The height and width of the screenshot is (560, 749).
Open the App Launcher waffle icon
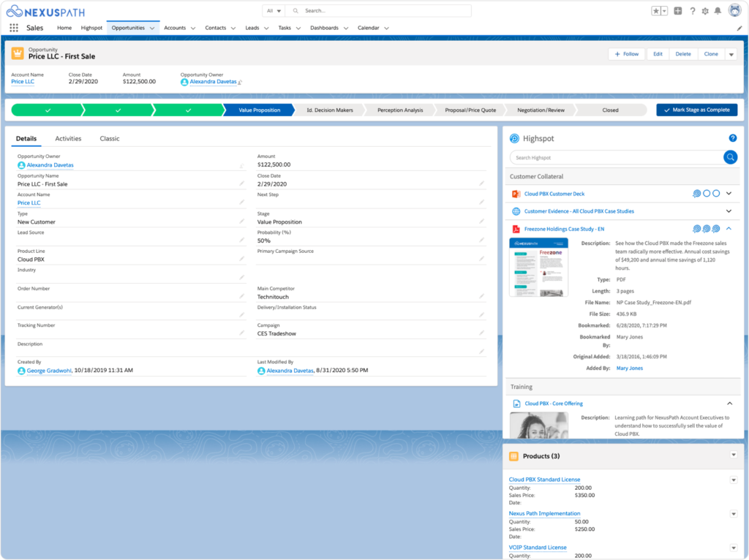tap(14, 28)
